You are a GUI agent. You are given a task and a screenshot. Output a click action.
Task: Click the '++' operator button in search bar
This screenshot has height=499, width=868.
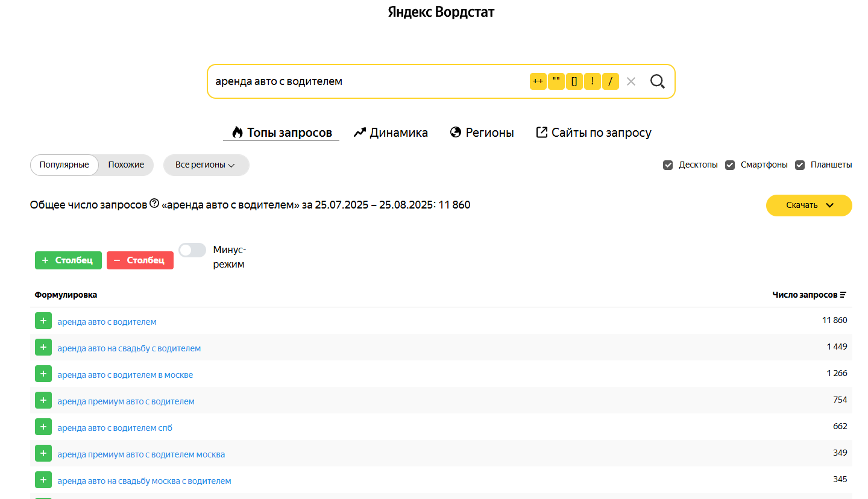pyautogui.click(x=538, y=81)
